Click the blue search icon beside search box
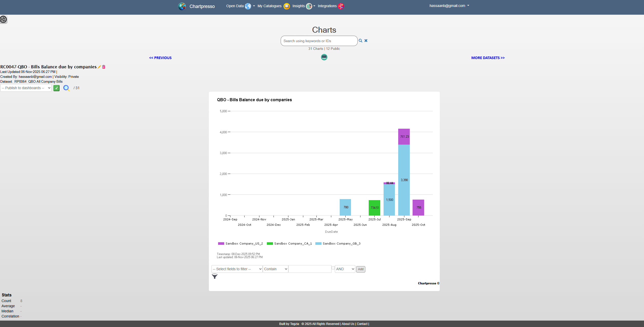 coord(360,41)
